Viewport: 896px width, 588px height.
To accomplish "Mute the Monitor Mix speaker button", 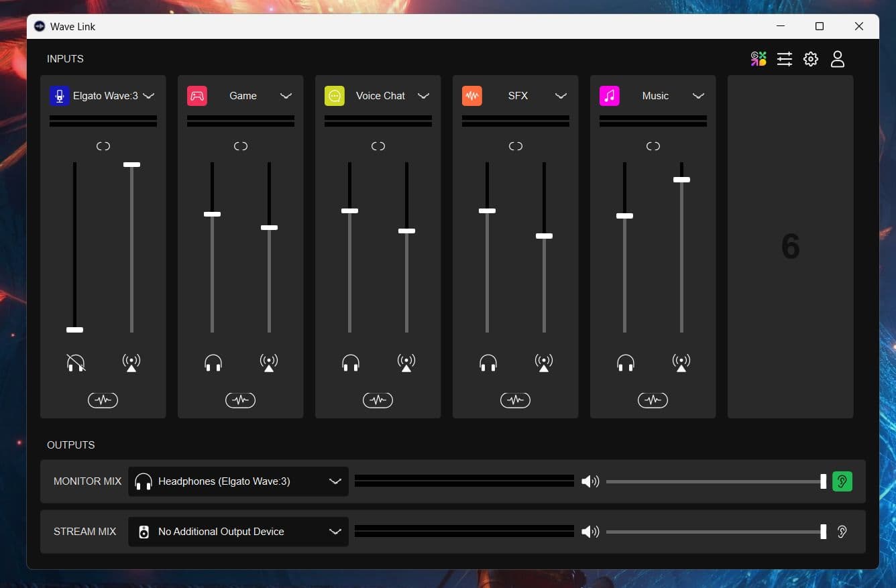I will pos(590,481).
